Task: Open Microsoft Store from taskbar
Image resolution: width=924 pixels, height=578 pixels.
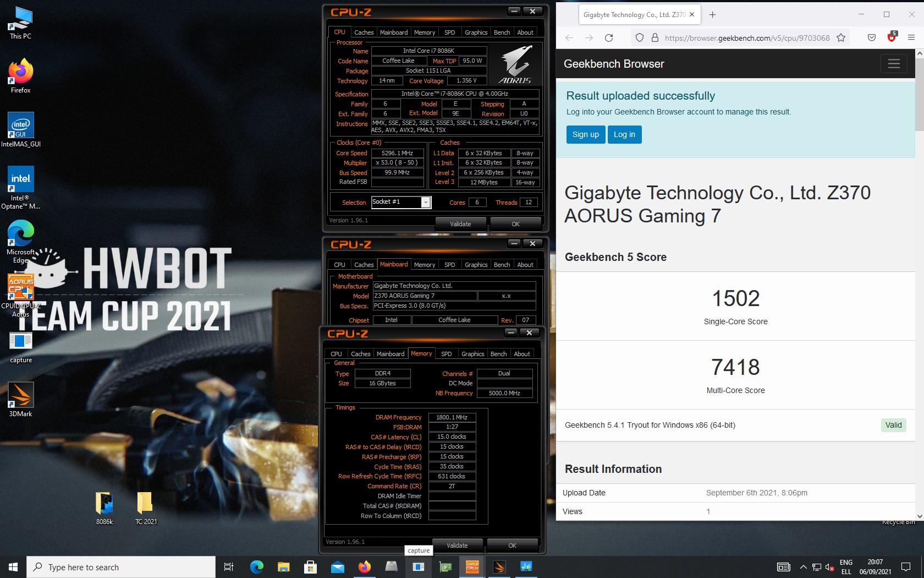Action: point(310,567)
